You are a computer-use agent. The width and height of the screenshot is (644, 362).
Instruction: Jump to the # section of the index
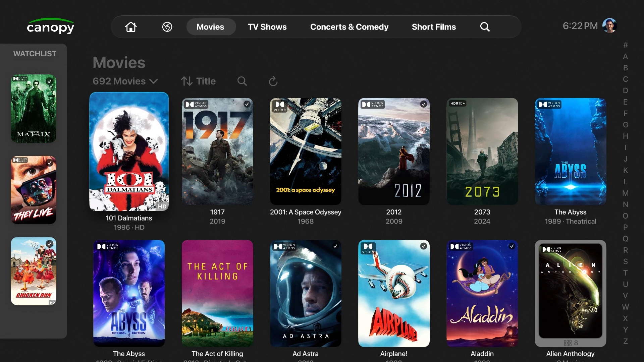[625, 45]
